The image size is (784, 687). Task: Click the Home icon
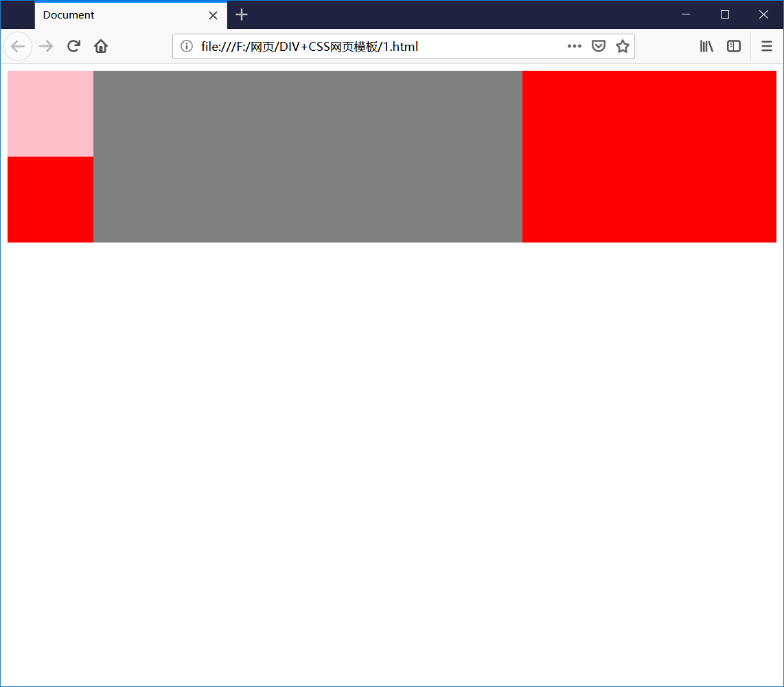pos(101,46)
